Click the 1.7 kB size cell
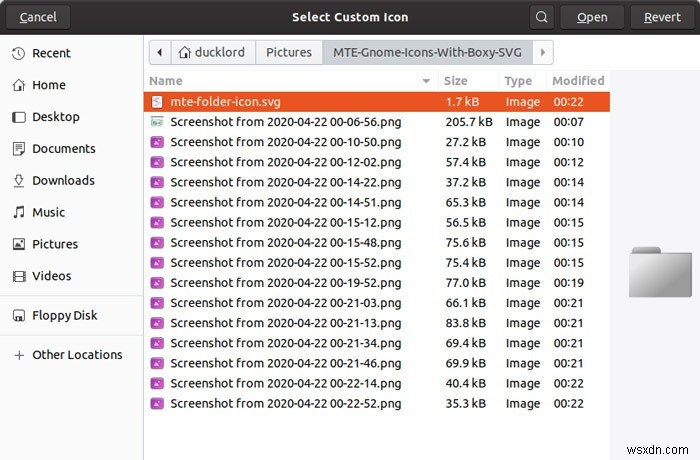The height and width of the screenshot is (460, 700). (x=462, y=102)
